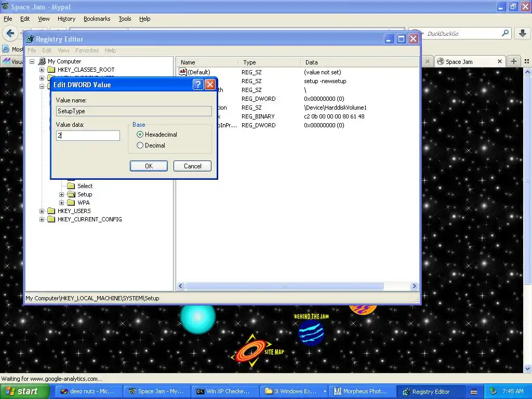Image resolution: width=532 pixels, height=399 pixels.
Task: Expand the Setup registry key
Action: tap(61, 194)
